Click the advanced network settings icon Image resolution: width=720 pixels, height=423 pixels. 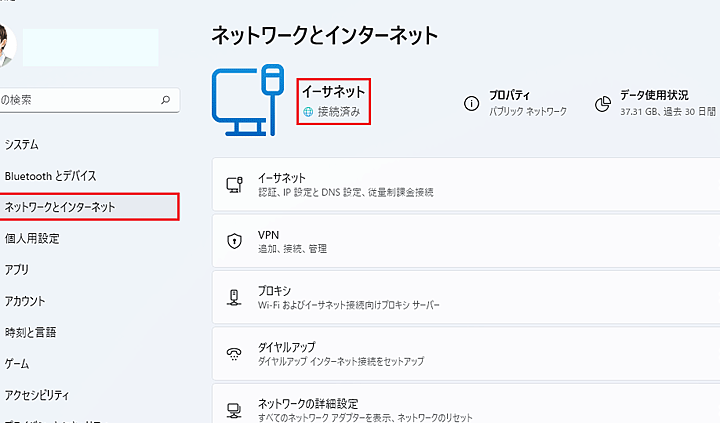pos(235,409)
